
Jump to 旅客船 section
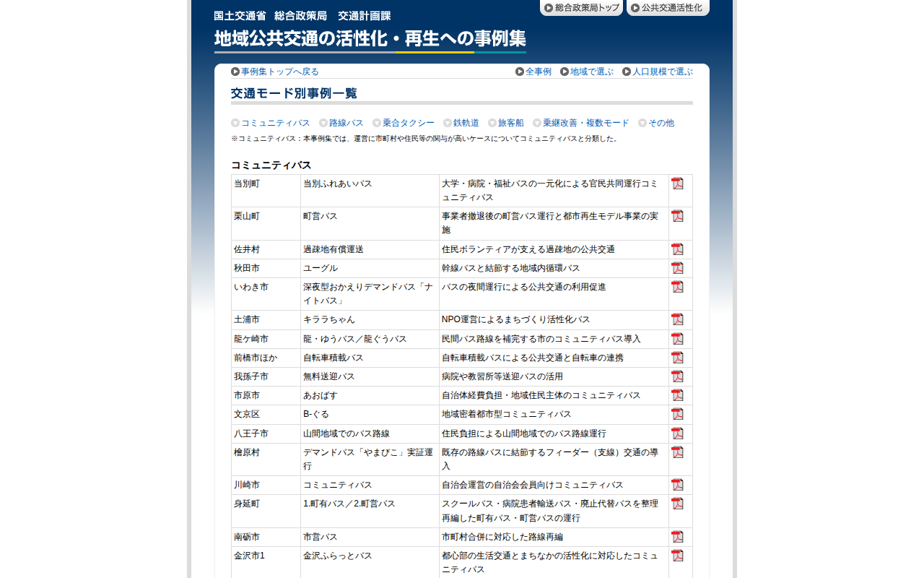[506, 123]
